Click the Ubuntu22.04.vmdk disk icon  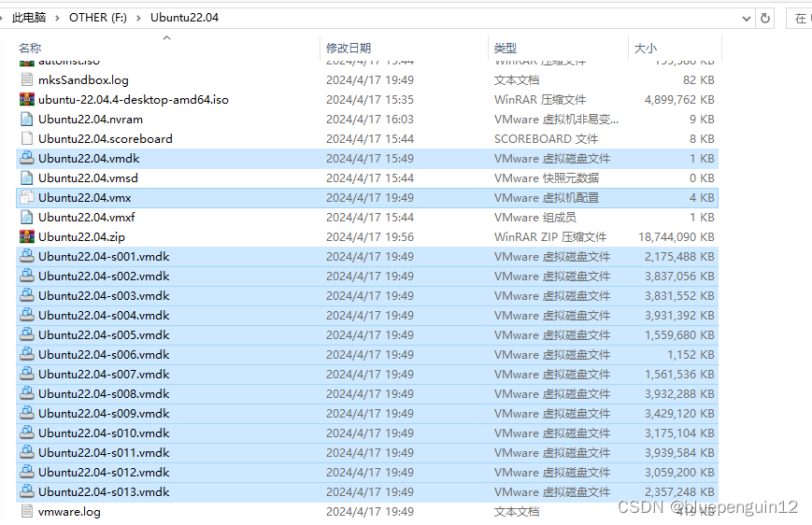point(27,159)
